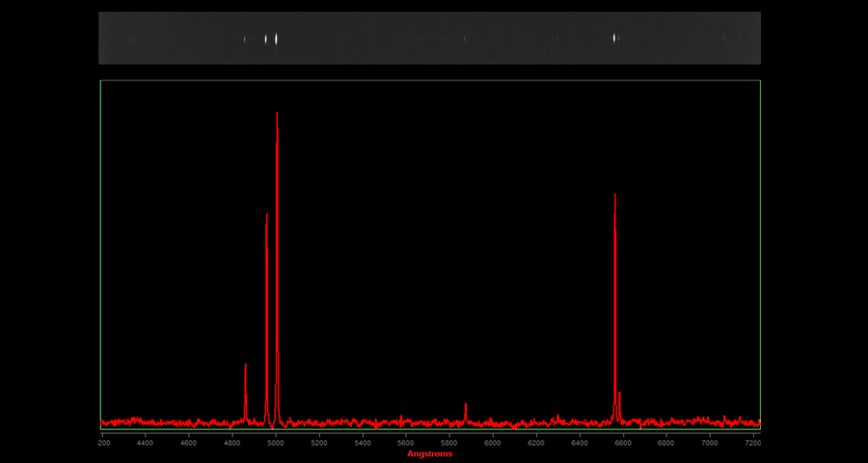Click the 4400 tick label on axis
The image size is (868, 463).
145,443
